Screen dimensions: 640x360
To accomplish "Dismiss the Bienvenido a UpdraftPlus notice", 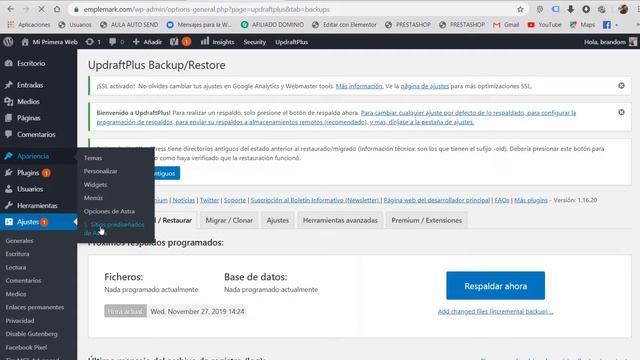I will tap(621, 112).
